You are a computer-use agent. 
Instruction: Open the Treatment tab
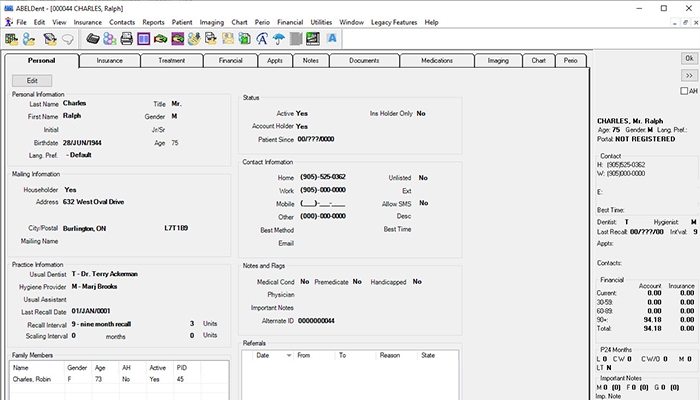171,61
